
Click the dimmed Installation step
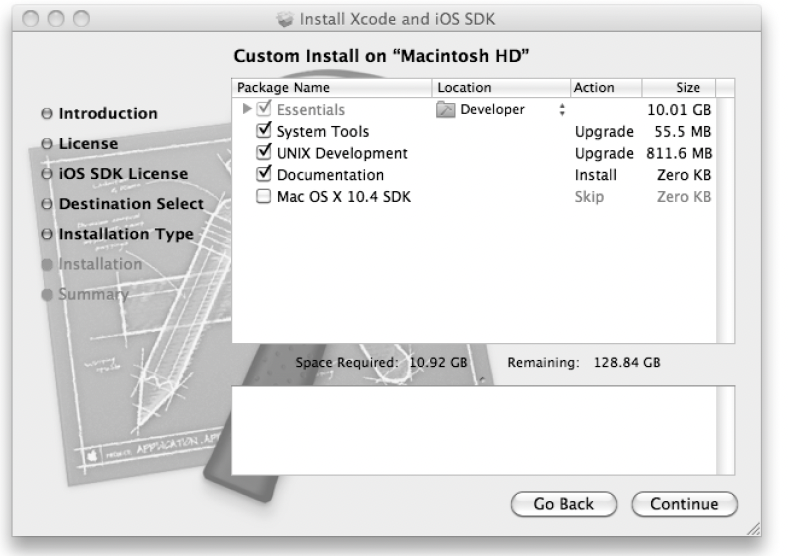[x=100, y=264]
